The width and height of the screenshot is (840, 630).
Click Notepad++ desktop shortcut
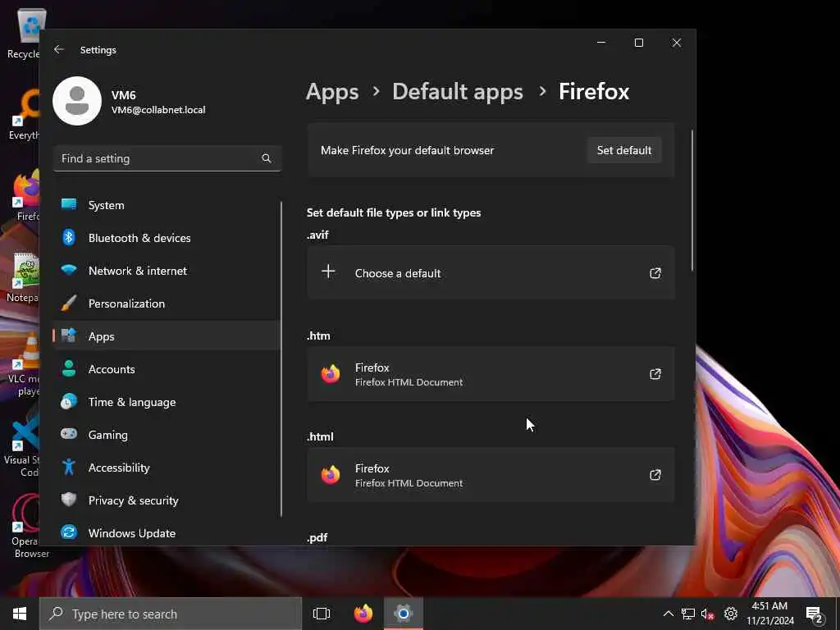[22, 277]
